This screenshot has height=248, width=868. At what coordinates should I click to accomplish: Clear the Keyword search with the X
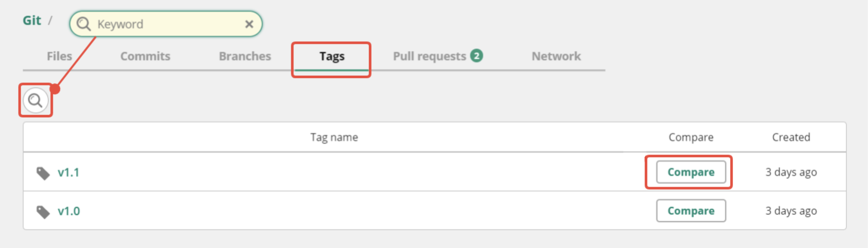click(x=249, y=24)
